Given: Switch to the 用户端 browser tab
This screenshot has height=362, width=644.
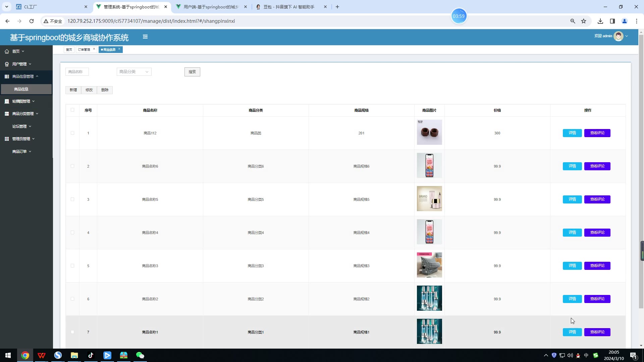Looking at the screenshot, I should [x=211, y=7].
